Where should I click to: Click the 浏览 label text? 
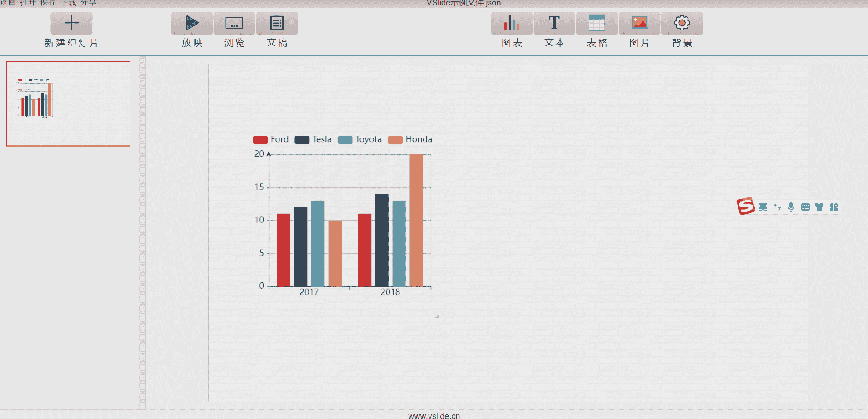(234, 43)
